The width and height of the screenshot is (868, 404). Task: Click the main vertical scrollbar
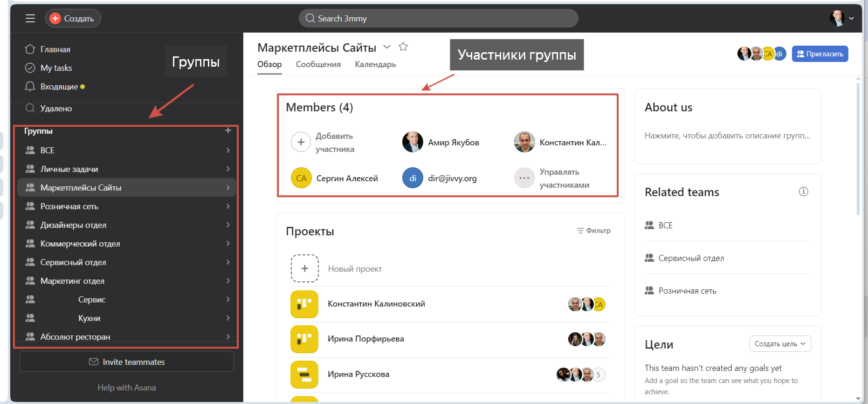tap(858, 149)
